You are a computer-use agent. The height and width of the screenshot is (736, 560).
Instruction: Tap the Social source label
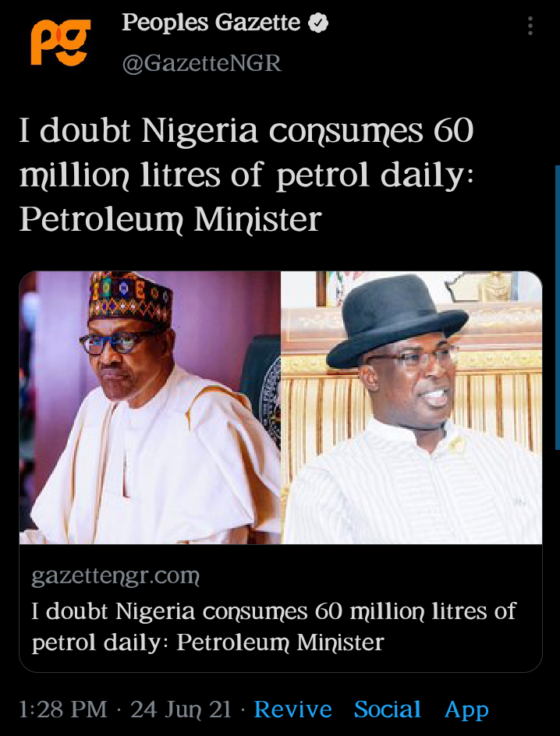pyautogui.click(x=388, y=709)
